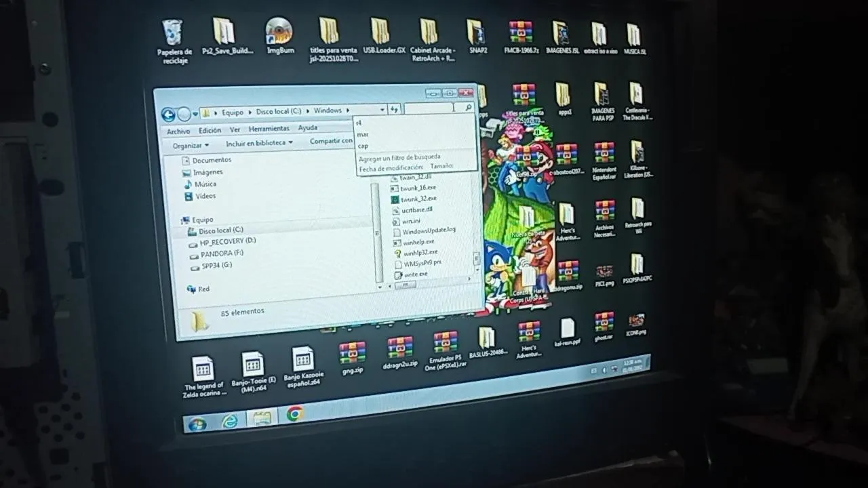Click the search magnifier icon
Image resolution: width=868 pixels, height=488 pixels.
pos(467,108)
